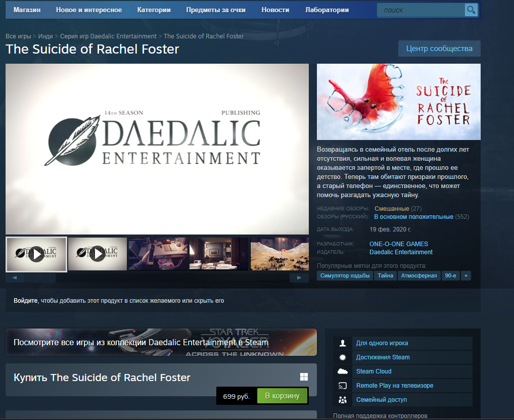
Task: Click the search magnifier icon
Action: [471, 10]
